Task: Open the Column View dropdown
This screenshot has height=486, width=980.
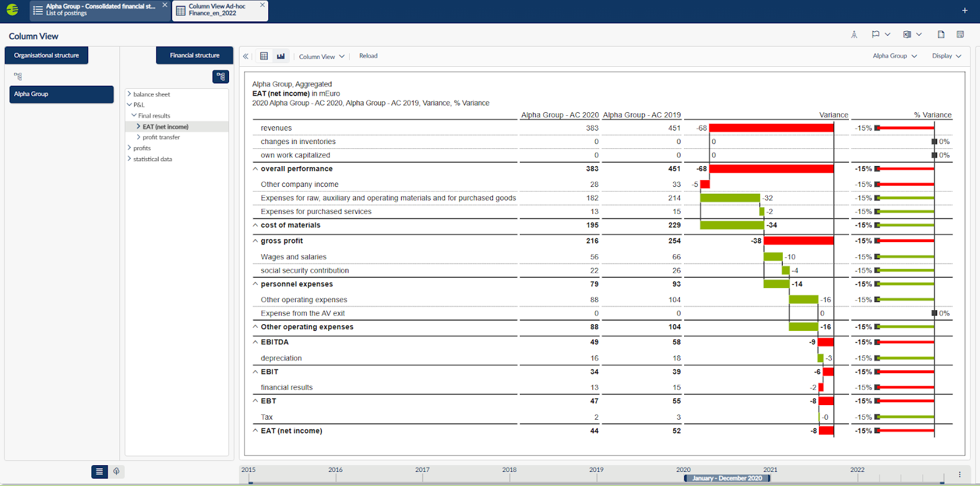Action: pos(322,56)
